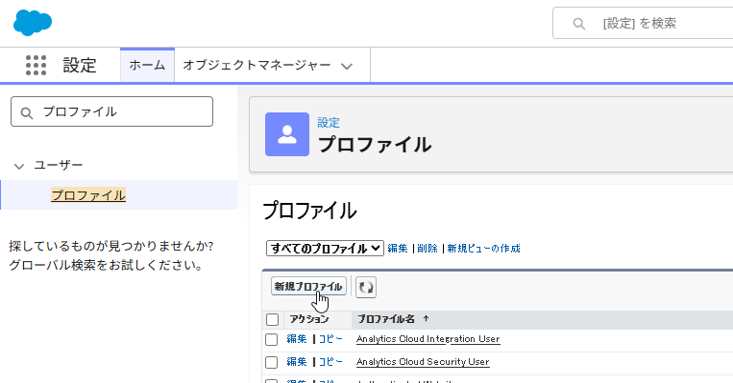The width and height of the screenshot is (733, 383).
Task: Click the プロファイル名 column header
Action: [386, 319]
